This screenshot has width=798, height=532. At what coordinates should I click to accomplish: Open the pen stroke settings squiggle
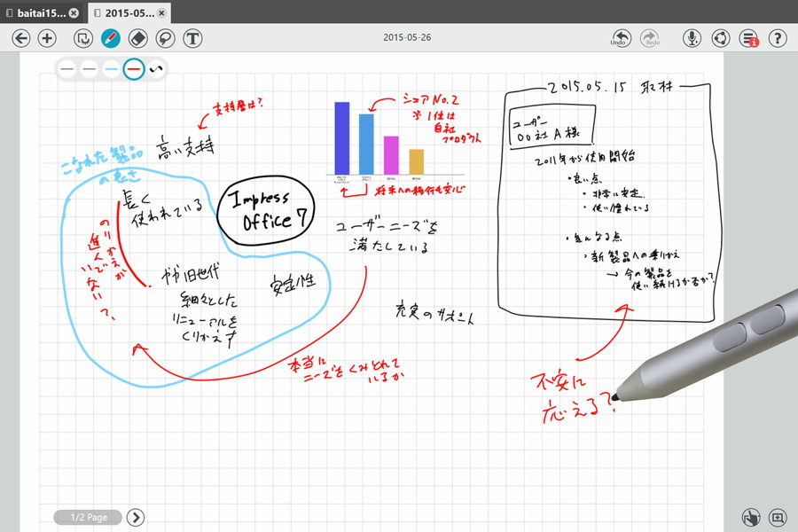coord(157,68)
